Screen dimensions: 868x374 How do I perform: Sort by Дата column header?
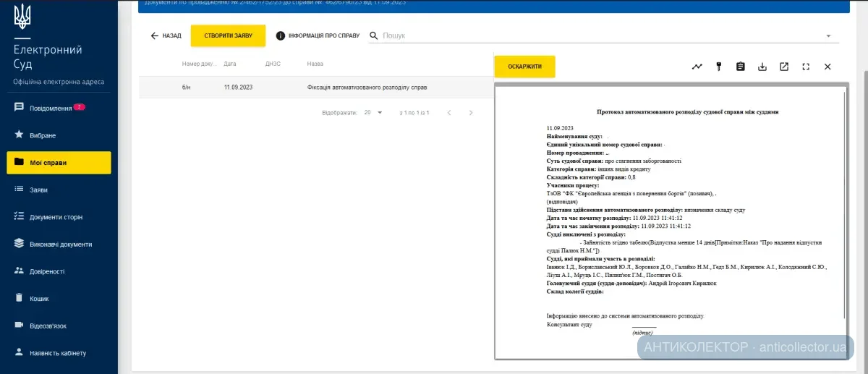click(230, 64)
